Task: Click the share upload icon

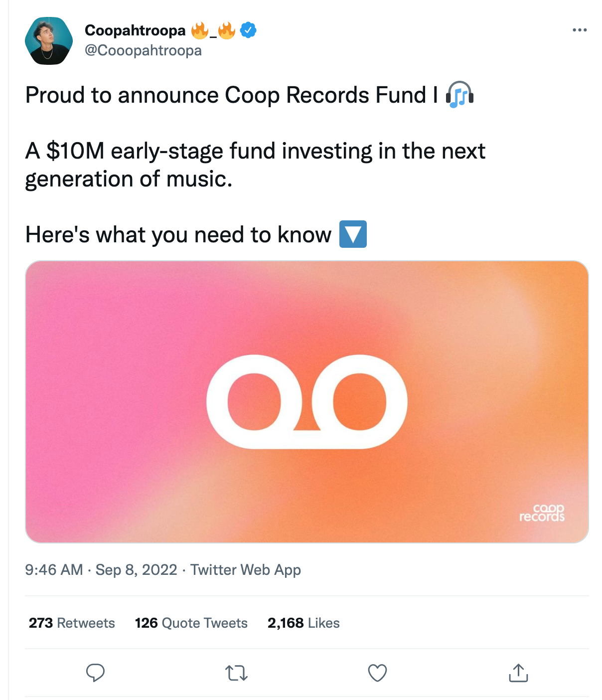Action: (518, 673)
